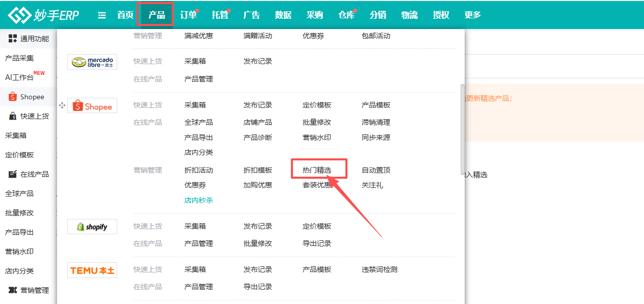Viewport: 644px width, 304px height.
Task: Click the 快速上货 icon in the sidebar
Action: 12,116
